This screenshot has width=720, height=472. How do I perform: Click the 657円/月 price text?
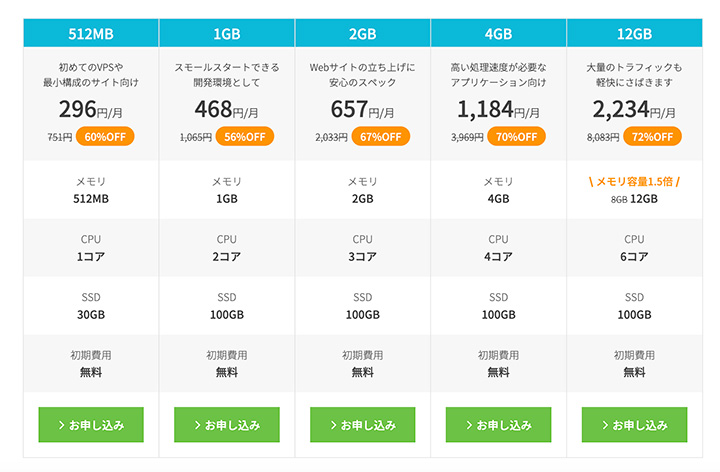[362, 110]
